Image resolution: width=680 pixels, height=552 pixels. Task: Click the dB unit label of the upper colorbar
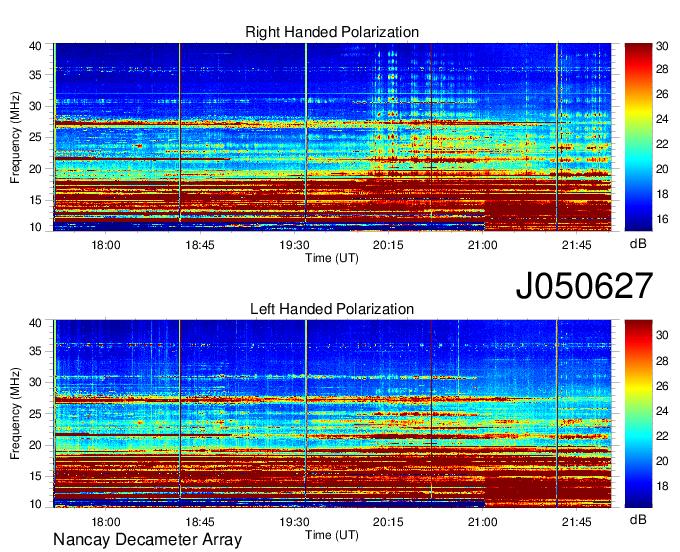[638, 244]
